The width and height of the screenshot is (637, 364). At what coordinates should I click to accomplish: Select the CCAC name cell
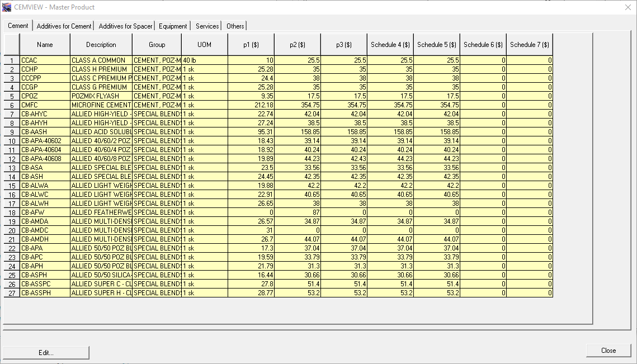pyautogui.click(x=45, y=60)
